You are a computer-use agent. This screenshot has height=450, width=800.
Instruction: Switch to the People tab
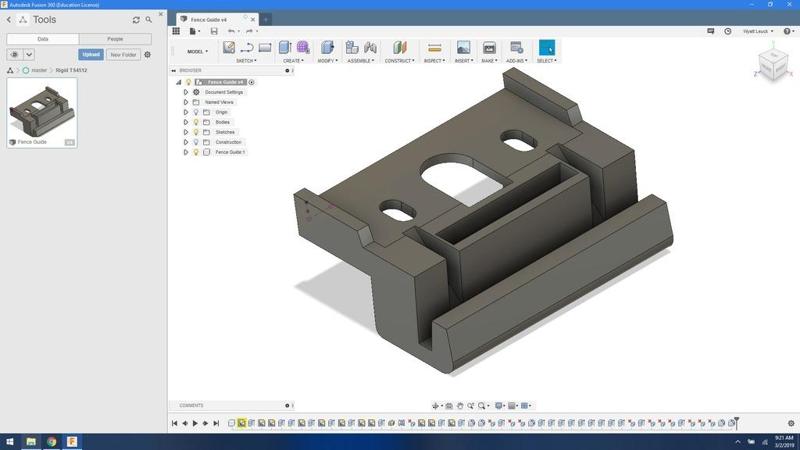(115, 39)
